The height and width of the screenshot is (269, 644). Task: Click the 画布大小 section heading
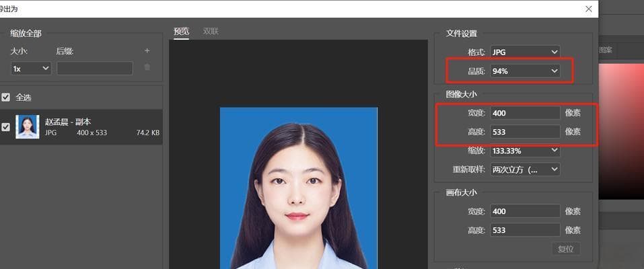(462, 192)
